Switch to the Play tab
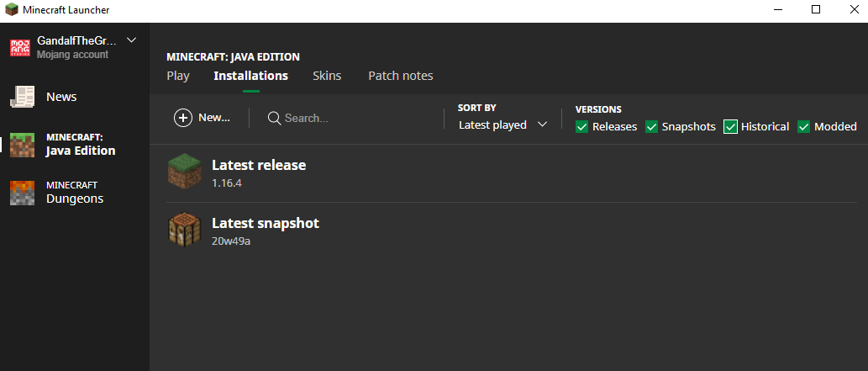 (x=178, y=76)
